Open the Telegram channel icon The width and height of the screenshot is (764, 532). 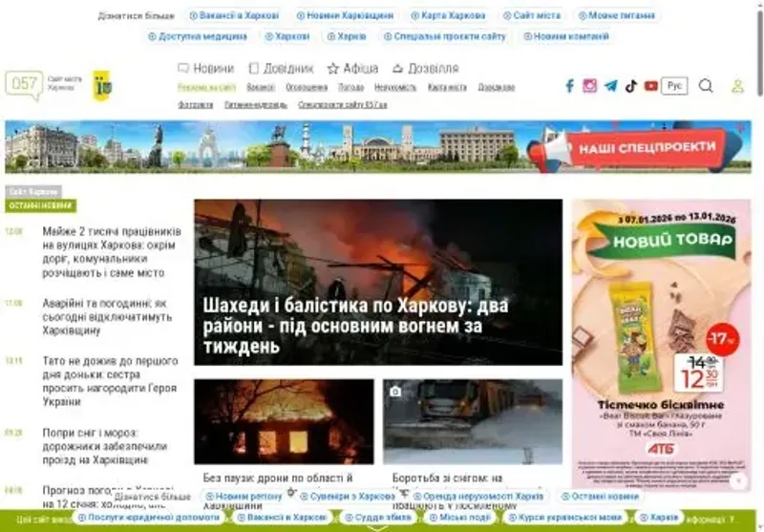pos(610,86)
